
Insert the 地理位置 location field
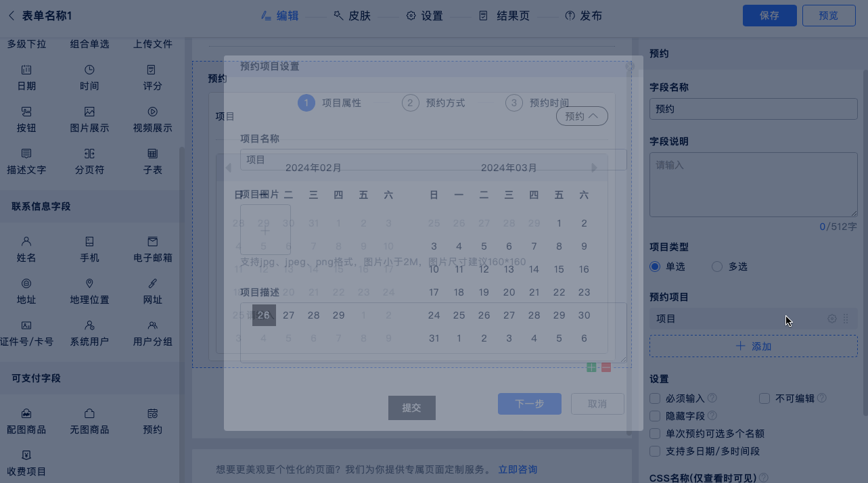[89, 291]
